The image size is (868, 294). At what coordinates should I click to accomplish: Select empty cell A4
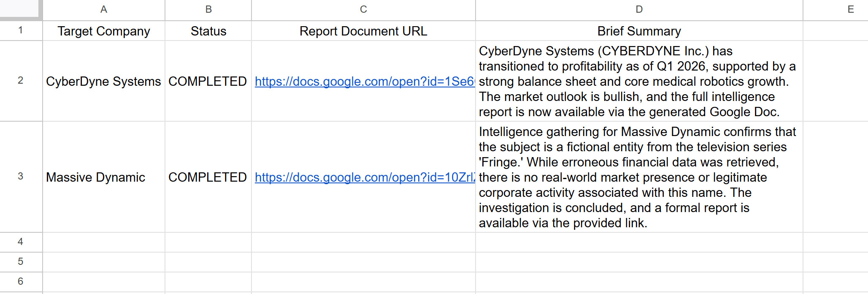104,242
